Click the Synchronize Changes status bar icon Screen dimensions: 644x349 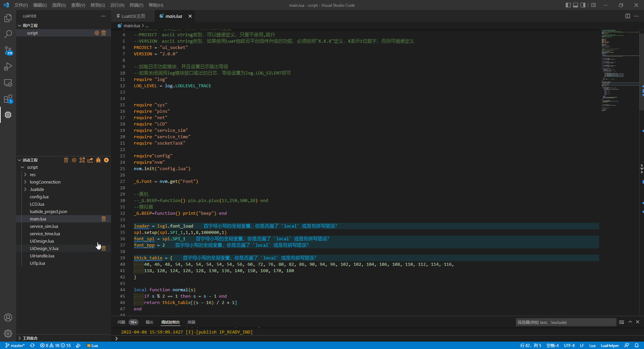click(33, 345)
